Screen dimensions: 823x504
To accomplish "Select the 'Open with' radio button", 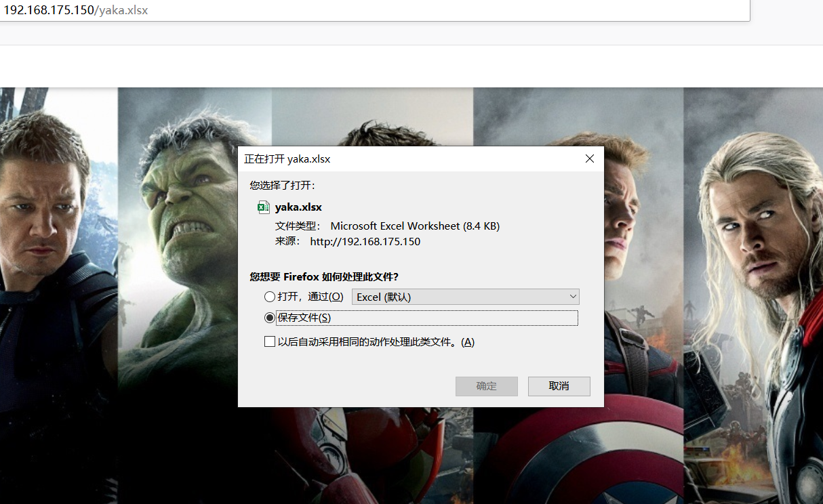I will tap(270, 297).
